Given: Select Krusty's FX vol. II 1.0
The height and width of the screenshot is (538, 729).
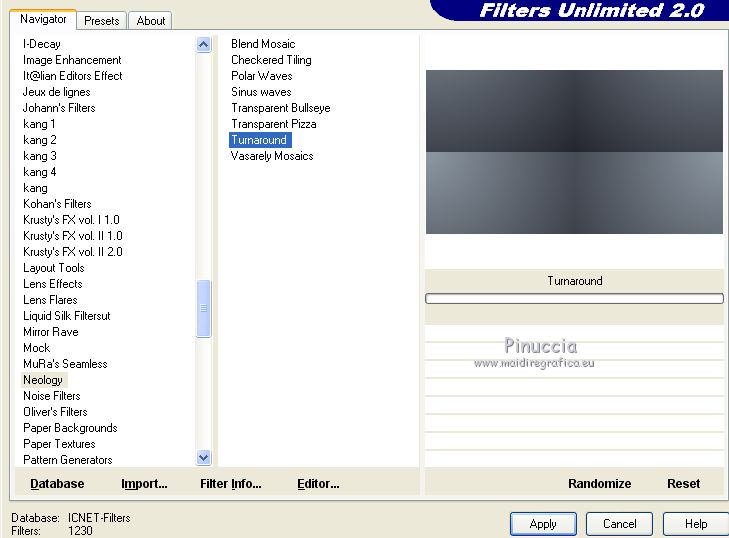Looking at the screenshot, I should click(x=73, y=236).
